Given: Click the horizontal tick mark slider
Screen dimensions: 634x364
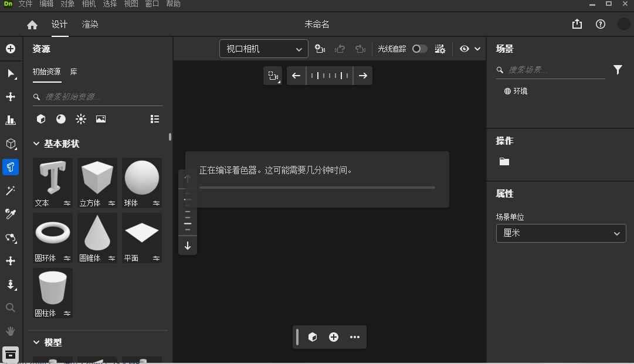Looking at the screenshot, I should [330, 76].
